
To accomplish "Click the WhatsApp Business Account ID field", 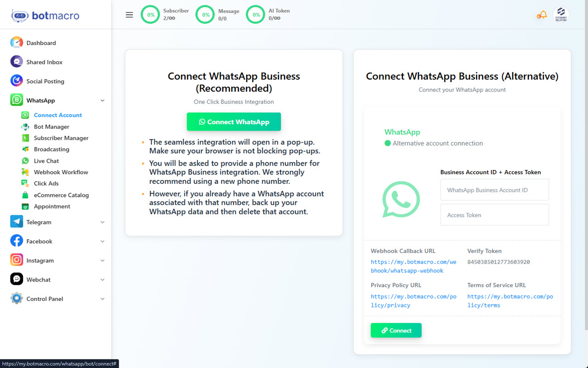I will [x=494, y=190].
